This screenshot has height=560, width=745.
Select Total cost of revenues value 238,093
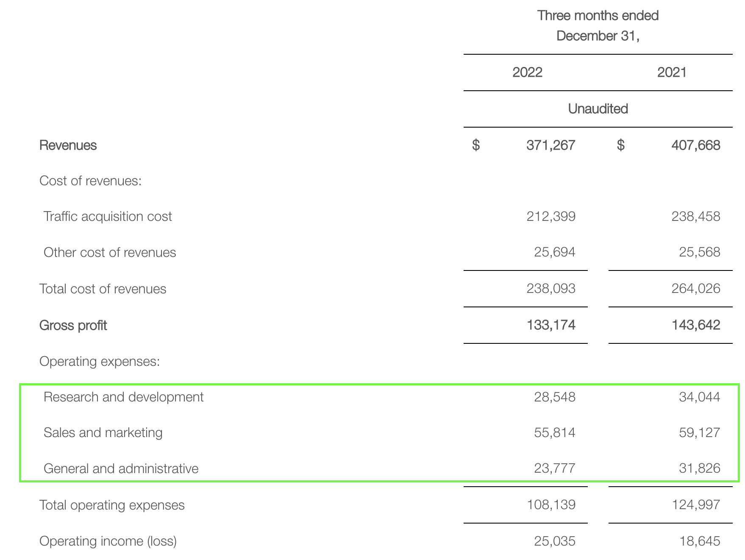click(x=551, y=289)
